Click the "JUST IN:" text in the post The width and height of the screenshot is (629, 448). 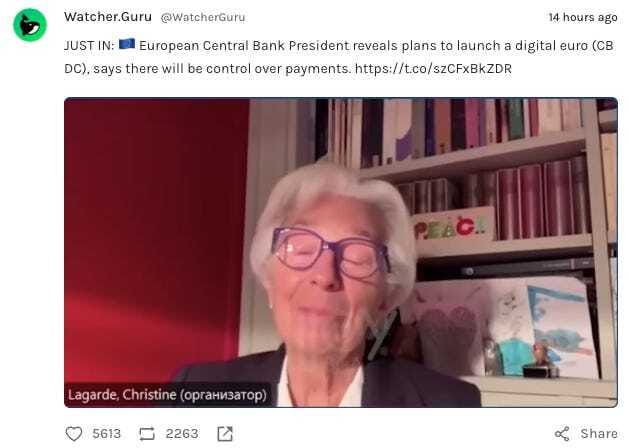point(89,46)
